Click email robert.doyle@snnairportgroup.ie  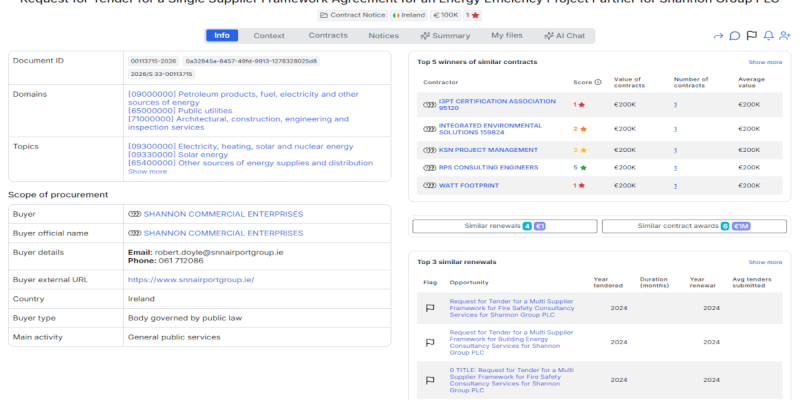[x=219, y=252]
